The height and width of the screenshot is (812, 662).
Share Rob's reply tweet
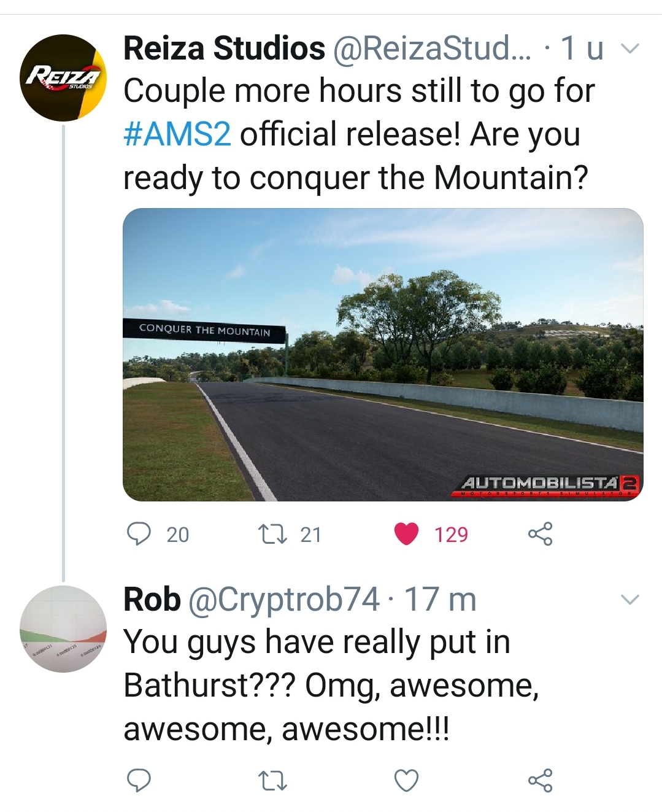(540, 780)
